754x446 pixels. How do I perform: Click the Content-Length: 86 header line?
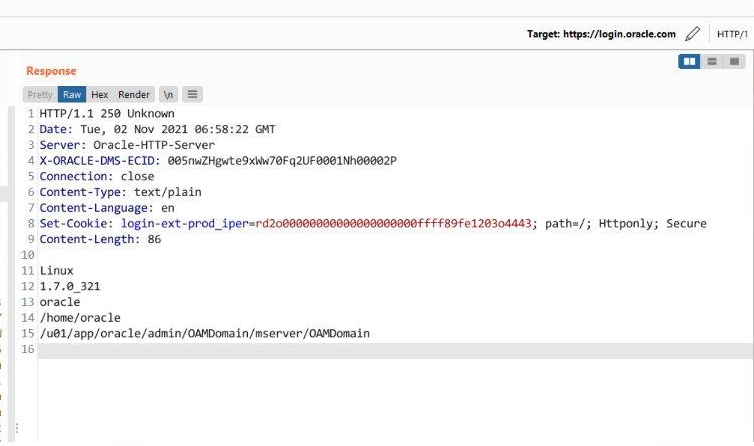pos(100,239)
